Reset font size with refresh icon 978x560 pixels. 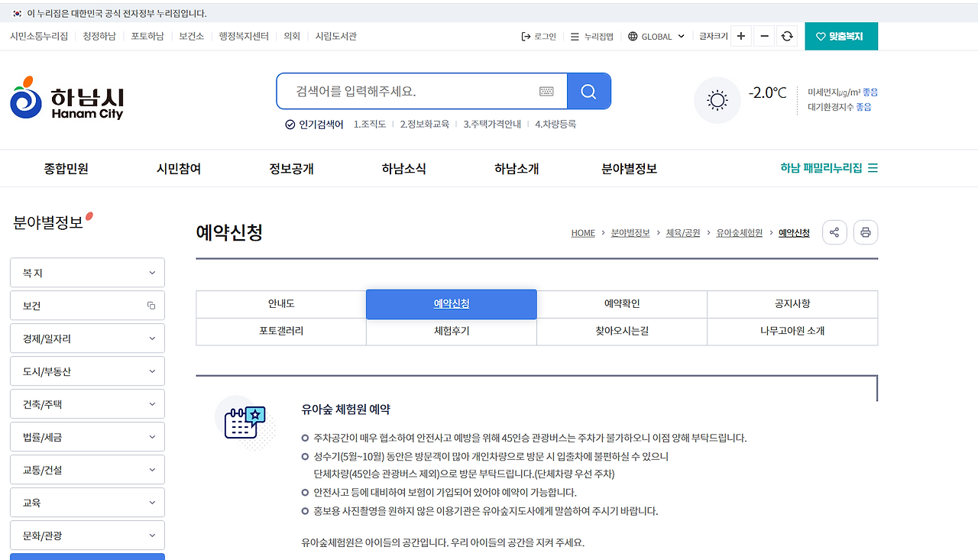click(787, 36)
